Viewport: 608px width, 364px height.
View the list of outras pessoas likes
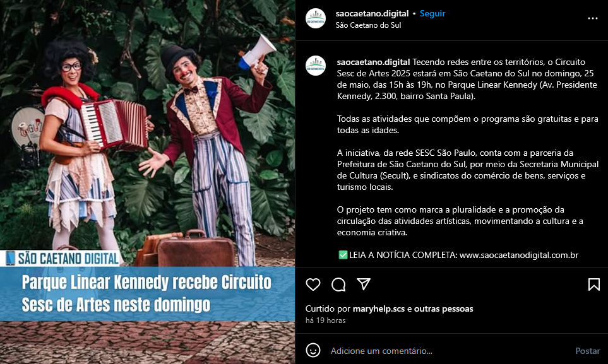pos(444,309)
